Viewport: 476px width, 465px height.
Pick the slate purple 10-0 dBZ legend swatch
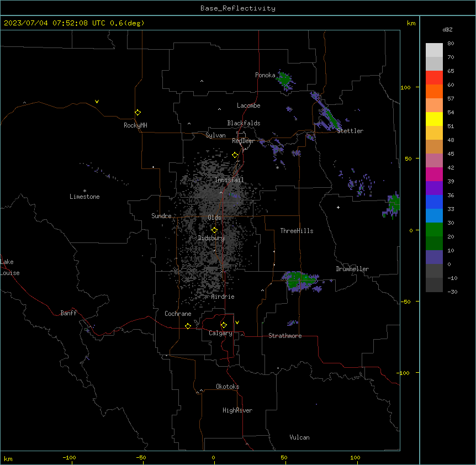tap(434, 257)
